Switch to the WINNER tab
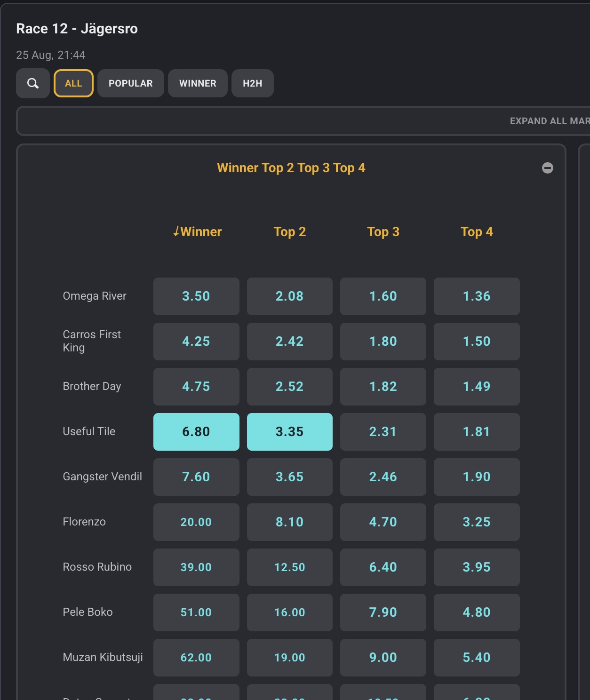This screenshot has width=590, height=700. point(198,83)
